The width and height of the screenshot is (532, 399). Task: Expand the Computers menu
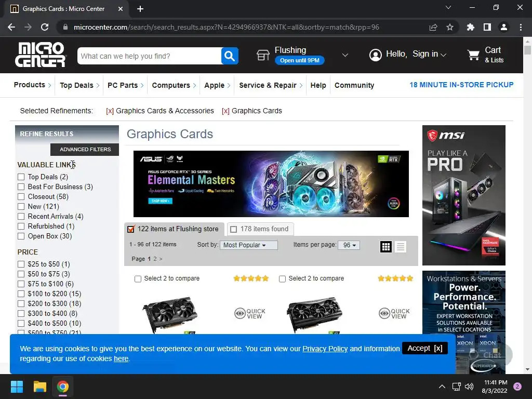point(174,85)
